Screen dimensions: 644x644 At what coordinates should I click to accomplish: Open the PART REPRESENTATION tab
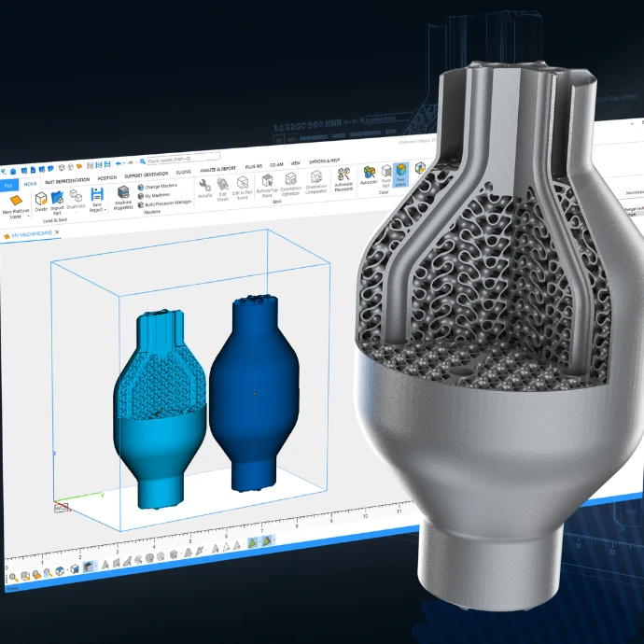pyautogui.click(x=67, y=181)
